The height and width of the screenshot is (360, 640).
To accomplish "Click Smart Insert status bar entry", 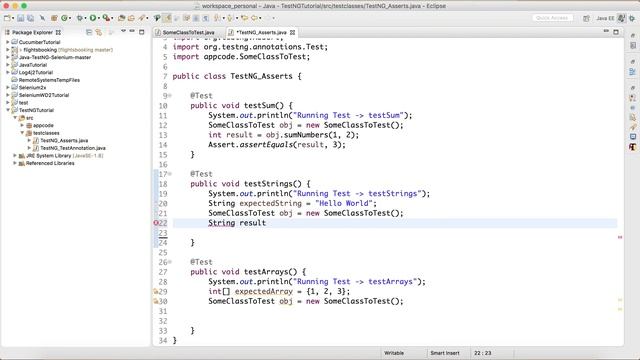I will 445,353.
